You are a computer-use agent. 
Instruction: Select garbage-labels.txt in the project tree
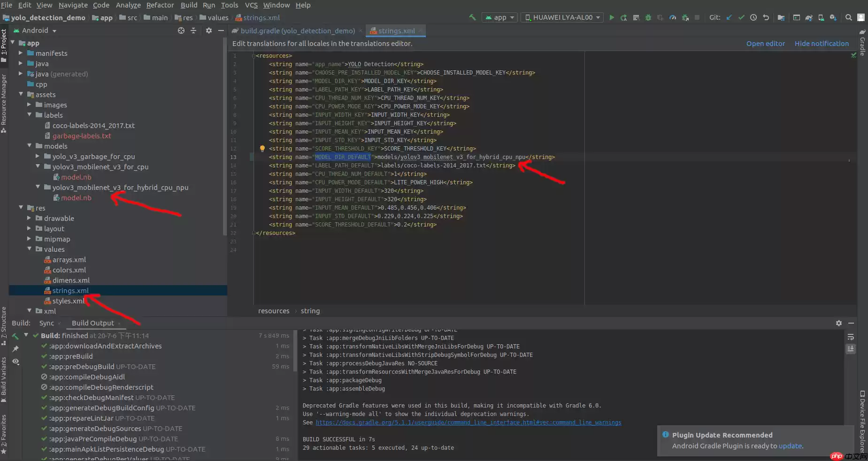(x=82, y=136)
